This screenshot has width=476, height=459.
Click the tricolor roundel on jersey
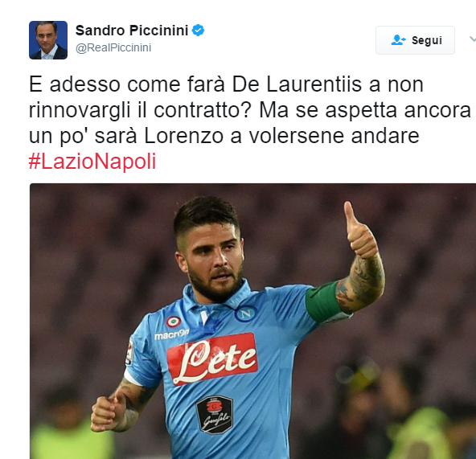[174, 322]
